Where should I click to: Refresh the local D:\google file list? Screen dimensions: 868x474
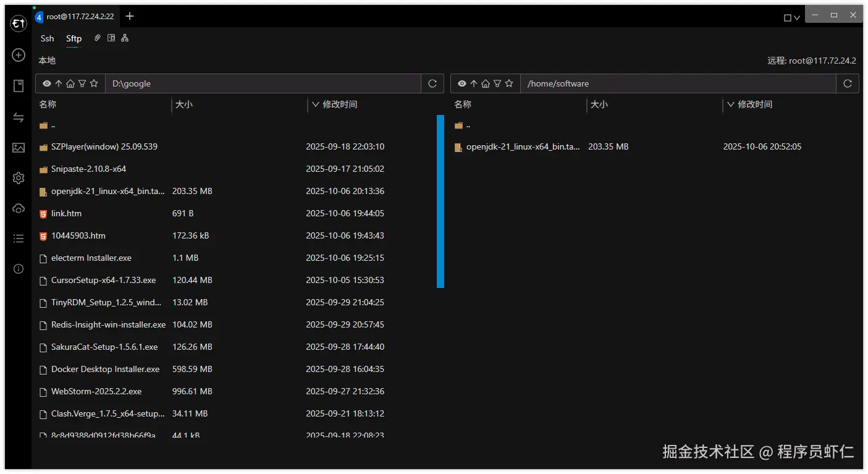click(432, 83)
